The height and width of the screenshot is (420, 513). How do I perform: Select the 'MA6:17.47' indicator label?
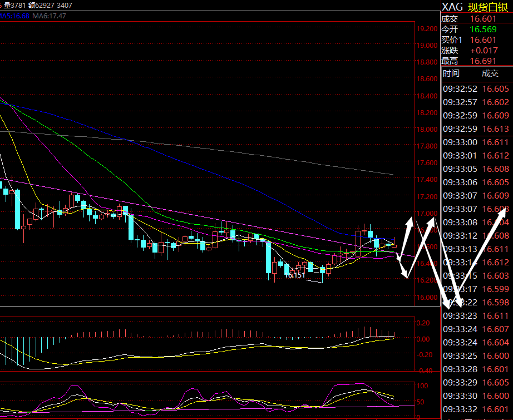[49, 16]
